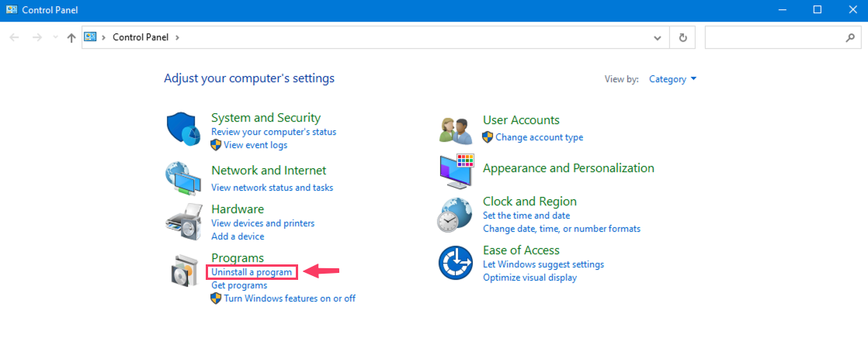The image size is (868, 345).
Task: Click the Control Panel breadcrumb
Action: point(140,37)
